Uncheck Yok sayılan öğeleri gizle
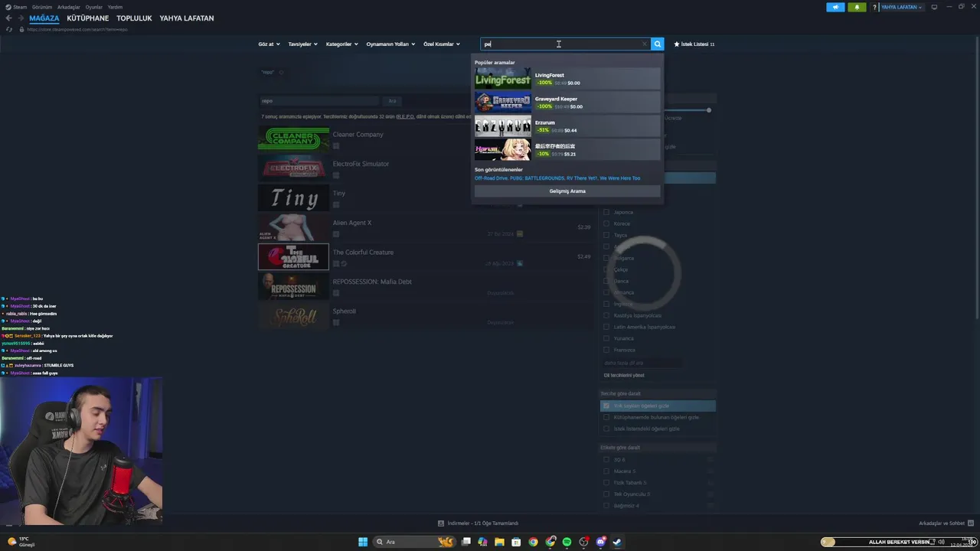980x551 pixels. [x=606, y=406]
